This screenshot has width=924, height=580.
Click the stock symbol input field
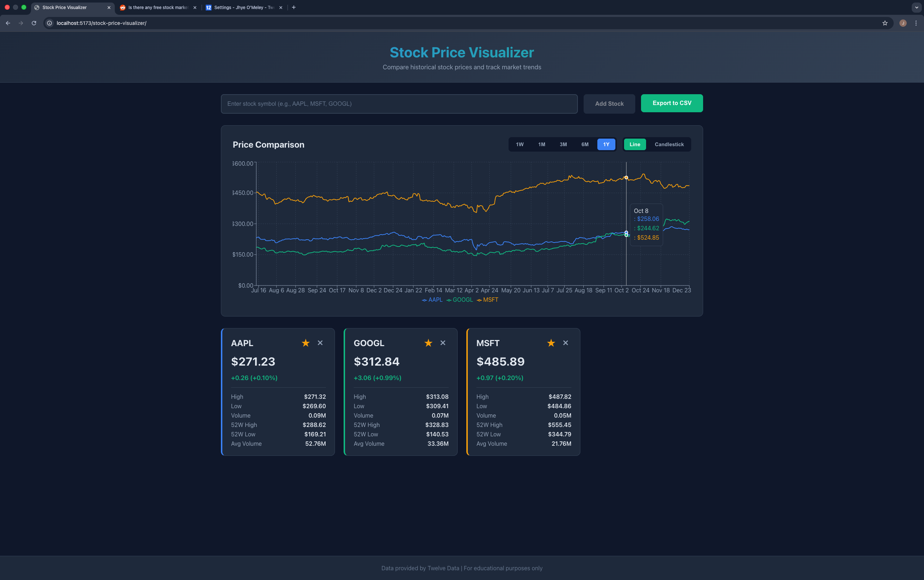(398, 104)
